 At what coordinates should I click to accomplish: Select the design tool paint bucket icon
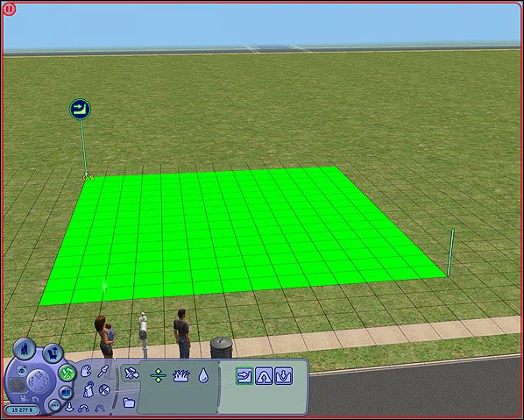point(89,390)
